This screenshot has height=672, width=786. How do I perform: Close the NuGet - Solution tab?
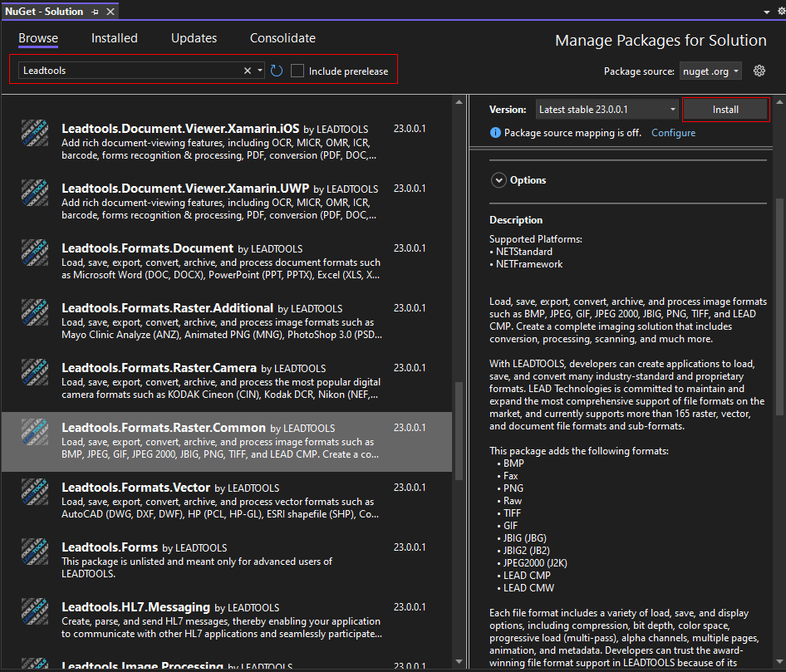tap(111, 12)
